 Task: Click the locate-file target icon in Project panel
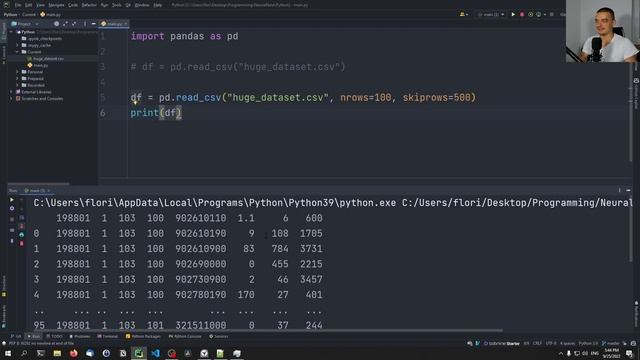[x=56, y=24]
